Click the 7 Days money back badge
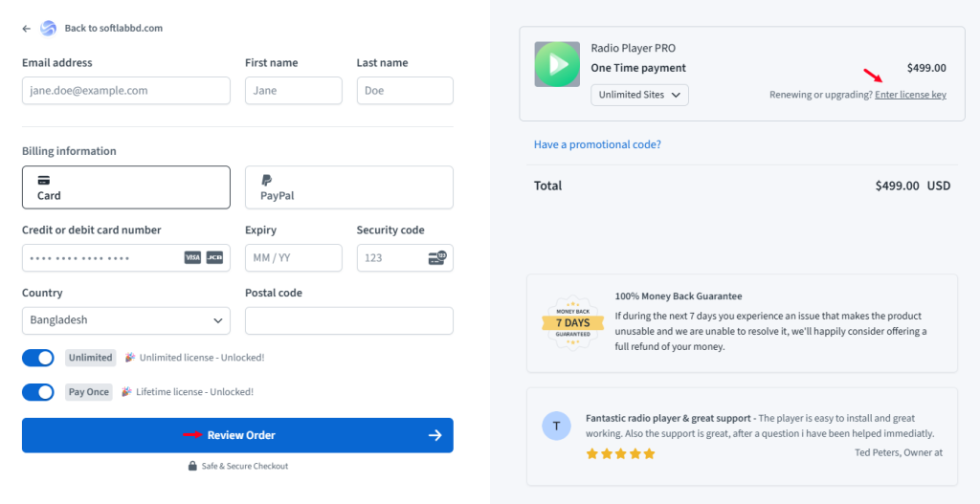980x504 pixels. (572, 322)
